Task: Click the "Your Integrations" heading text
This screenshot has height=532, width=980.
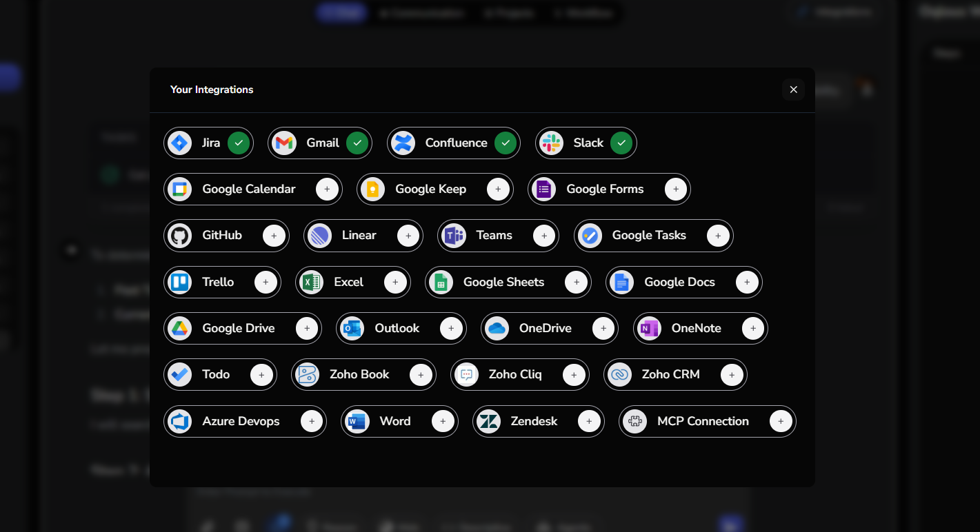Action: (x=212, y=90)
